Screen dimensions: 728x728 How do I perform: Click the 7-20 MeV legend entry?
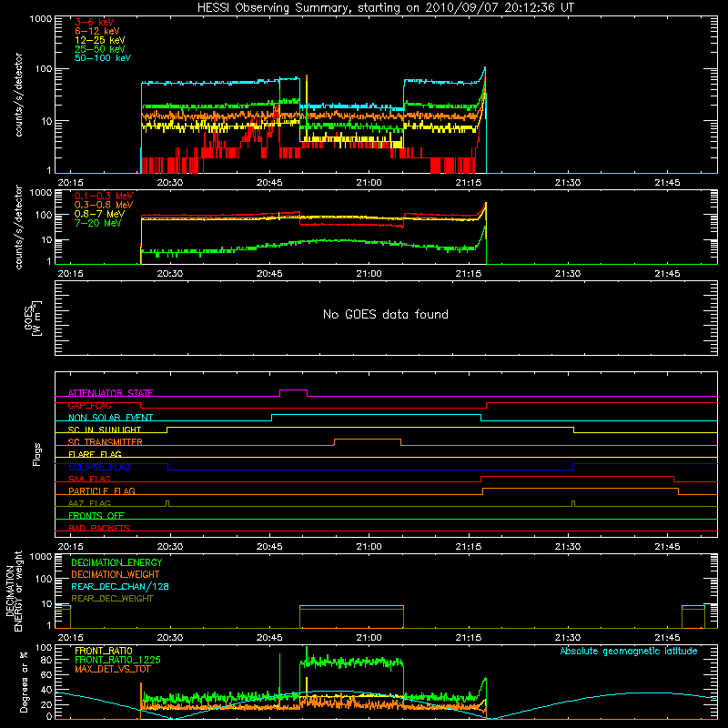pyautogui.click(x=97, y=223)
